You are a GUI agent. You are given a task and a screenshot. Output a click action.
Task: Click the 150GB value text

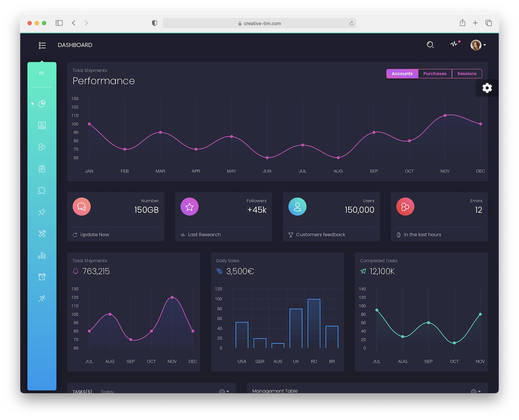pos(147,210)
